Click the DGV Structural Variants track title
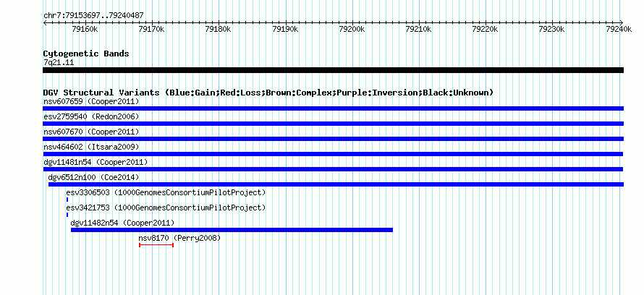 [268, 93]
